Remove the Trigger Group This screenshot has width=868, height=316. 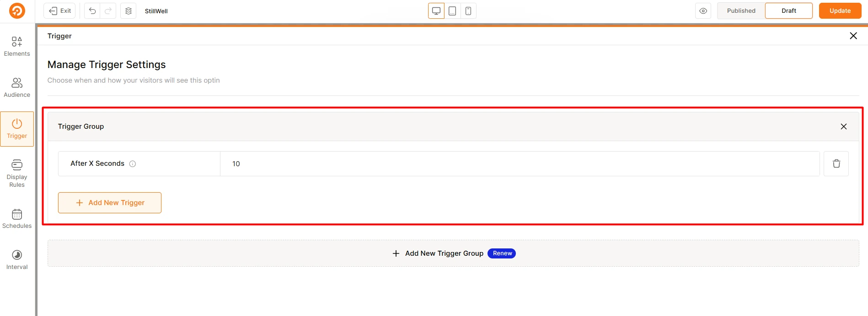coord(844,126)
